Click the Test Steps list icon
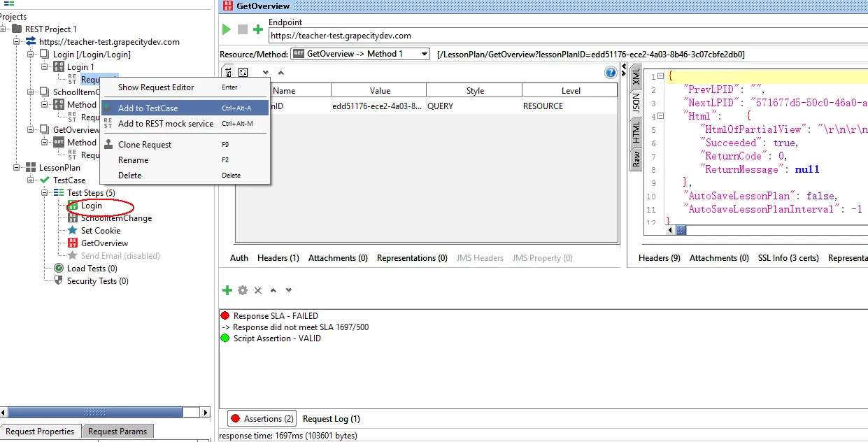The height and width of the screenshot is (442, 868). click(x=59, y=193)
